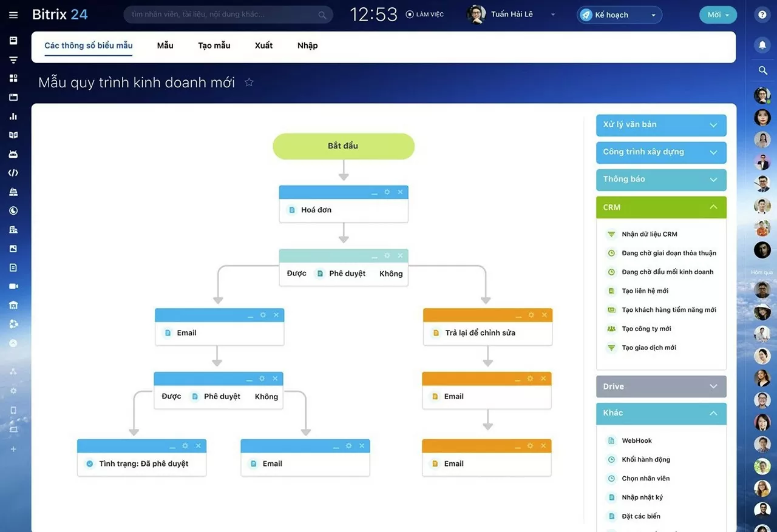Click the LÀM VIỆC button
The width and height of the screenshot is (777, 532).
[x=425, y=14]
